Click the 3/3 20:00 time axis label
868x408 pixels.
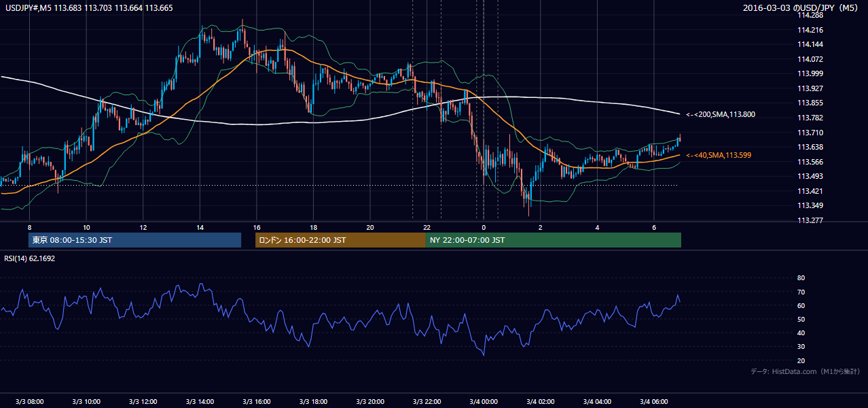point(370,402)
